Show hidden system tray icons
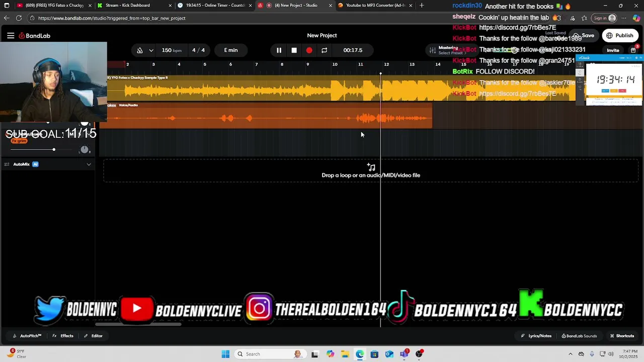 coord(571,354)
